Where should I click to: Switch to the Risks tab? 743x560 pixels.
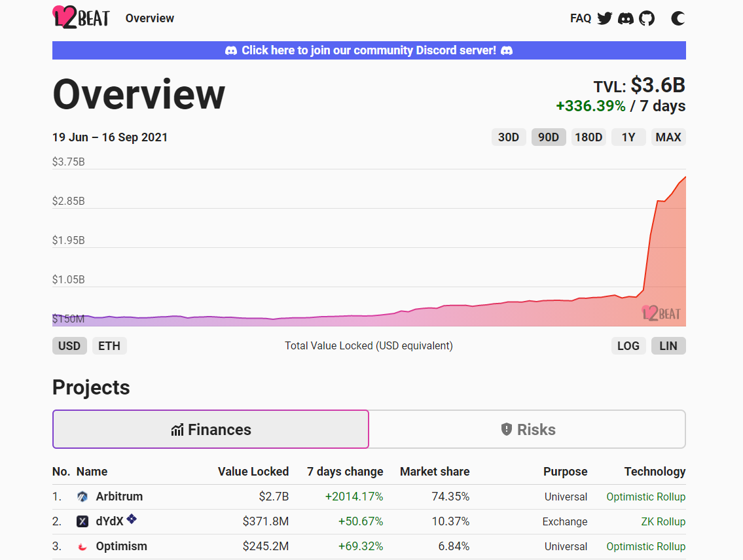point(528,429)
